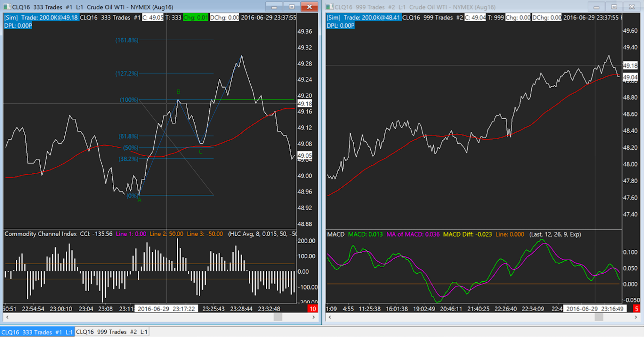This screenshot has width=644, height=337.
Task: Select the green B point marker
Action: (178, 92)
